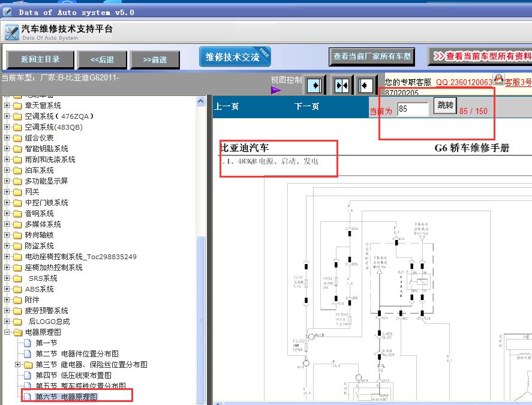
Task: Expand the 章天窗系统 tree node
Action: 7,106
